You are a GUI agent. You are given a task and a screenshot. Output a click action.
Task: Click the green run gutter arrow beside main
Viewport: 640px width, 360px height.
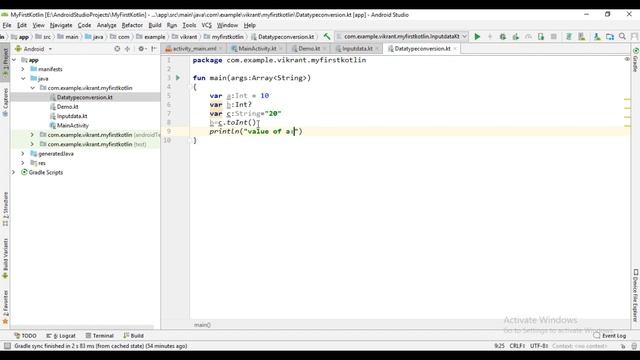pos(178,78)
